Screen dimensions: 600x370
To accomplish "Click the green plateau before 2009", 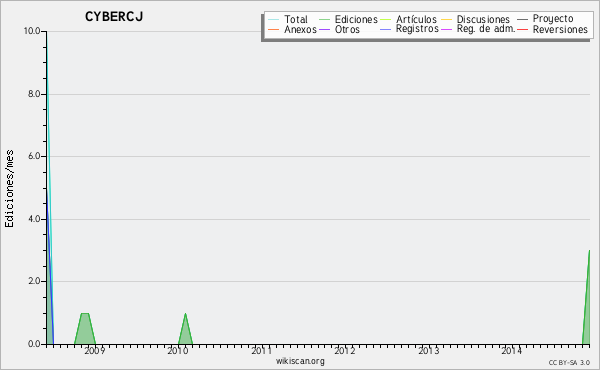I will 85,329.
